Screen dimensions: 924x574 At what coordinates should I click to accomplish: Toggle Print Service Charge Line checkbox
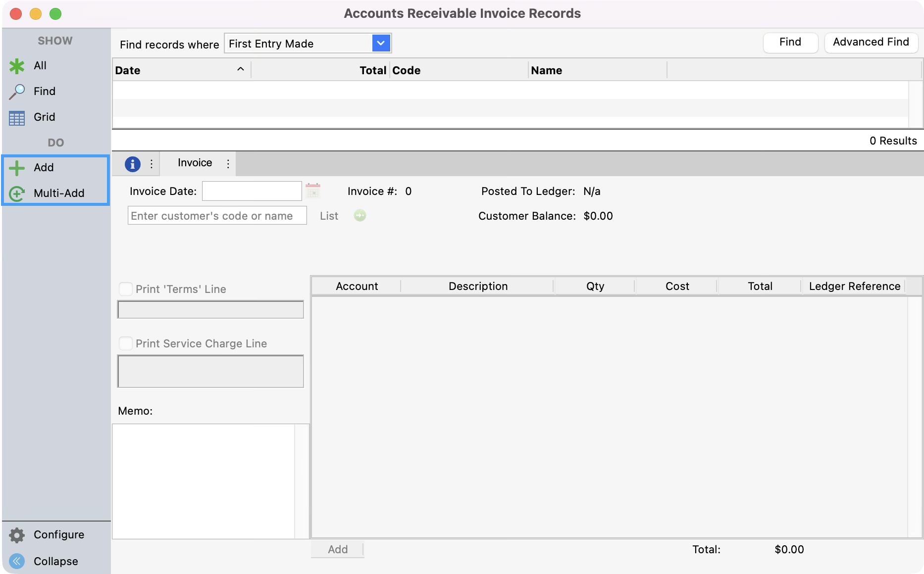point(126,343)
